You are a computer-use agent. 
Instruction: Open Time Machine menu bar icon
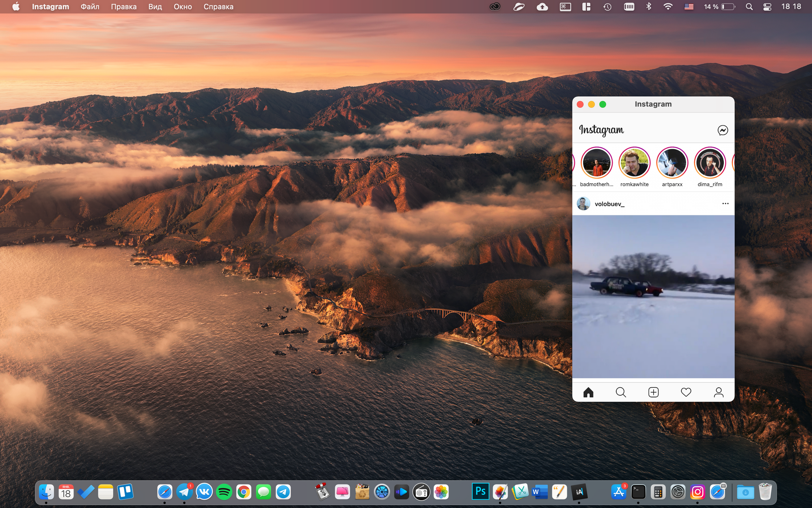[607, 7]
